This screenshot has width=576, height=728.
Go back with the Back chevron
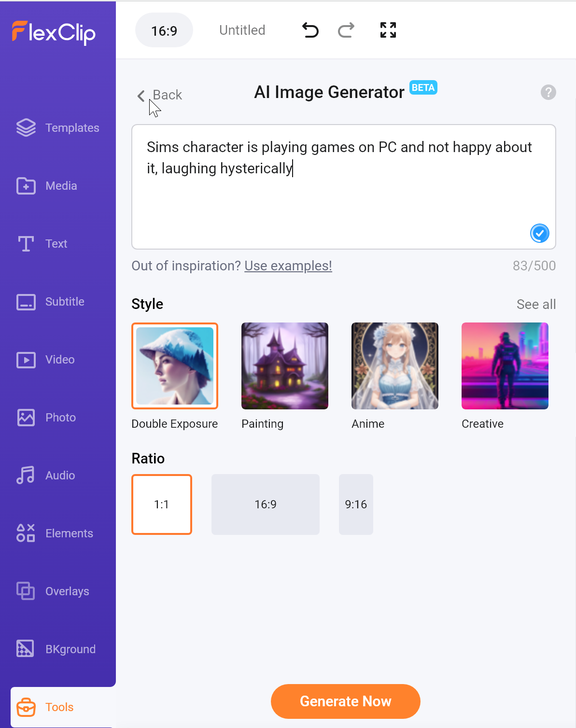click(160, 95)
